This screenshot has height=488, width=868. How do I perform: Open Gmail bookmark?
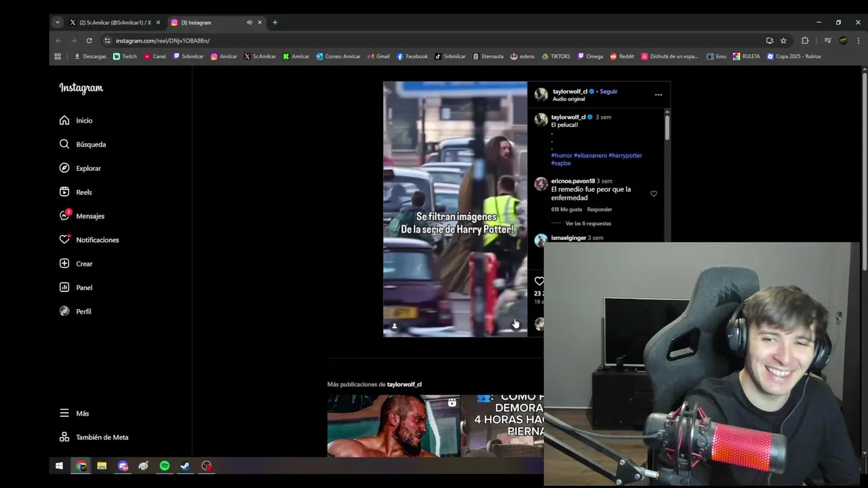coord(378,56)
